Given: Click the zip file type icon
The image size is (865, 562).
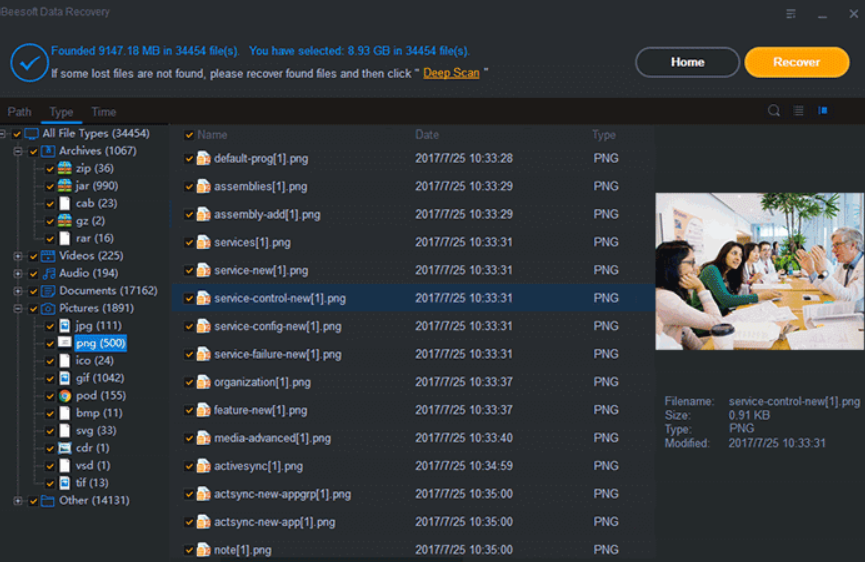Looking at the screenshot, I should [65, 168].
